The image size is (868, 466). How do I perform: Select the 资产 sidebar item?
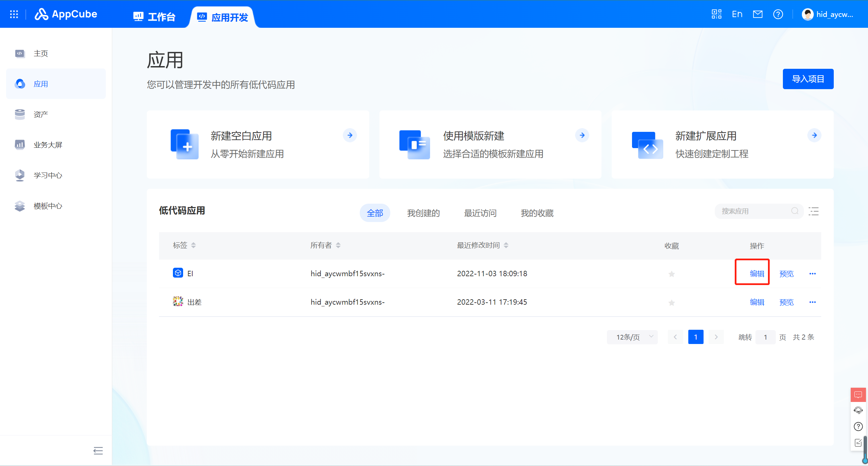[x=41, y=114]
